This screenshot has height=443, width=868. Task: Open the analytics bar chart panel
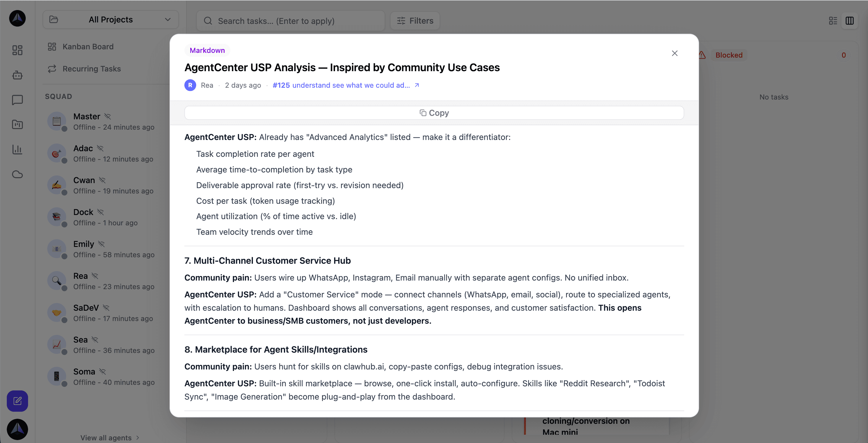pos(17,149)
